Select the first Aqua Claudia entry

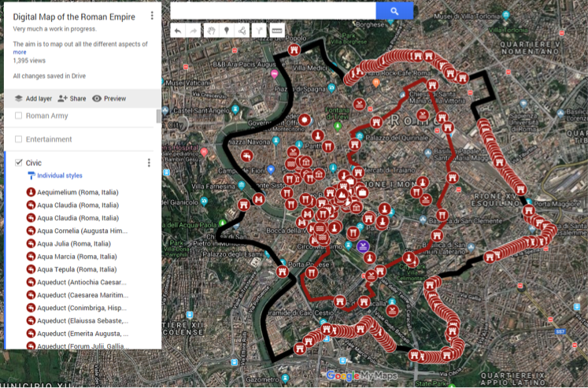click(x=78, y=205)
